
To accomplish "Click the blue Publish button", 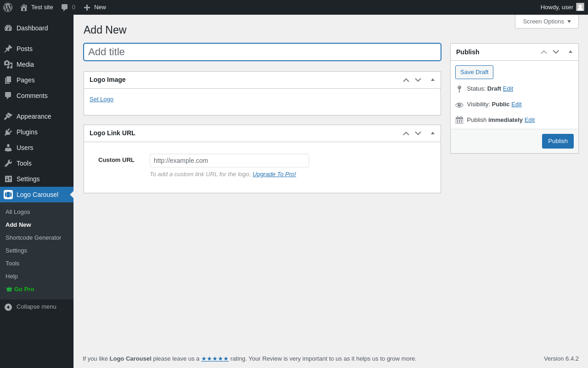I will [558, 141].
